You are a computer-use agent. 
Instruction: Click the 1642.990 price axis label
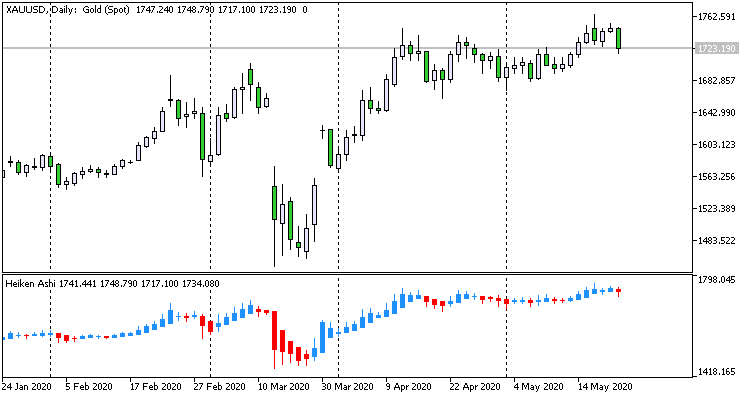[716, 112]
